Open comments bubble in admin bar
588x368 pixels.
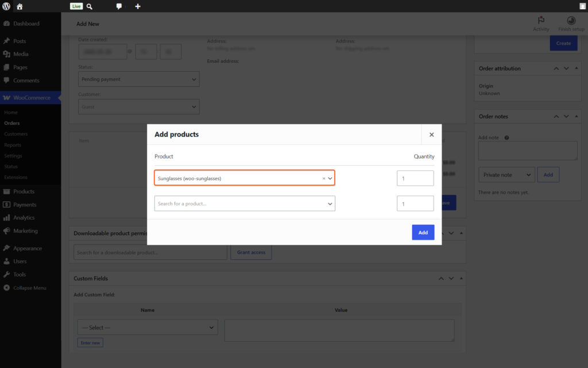119,6
